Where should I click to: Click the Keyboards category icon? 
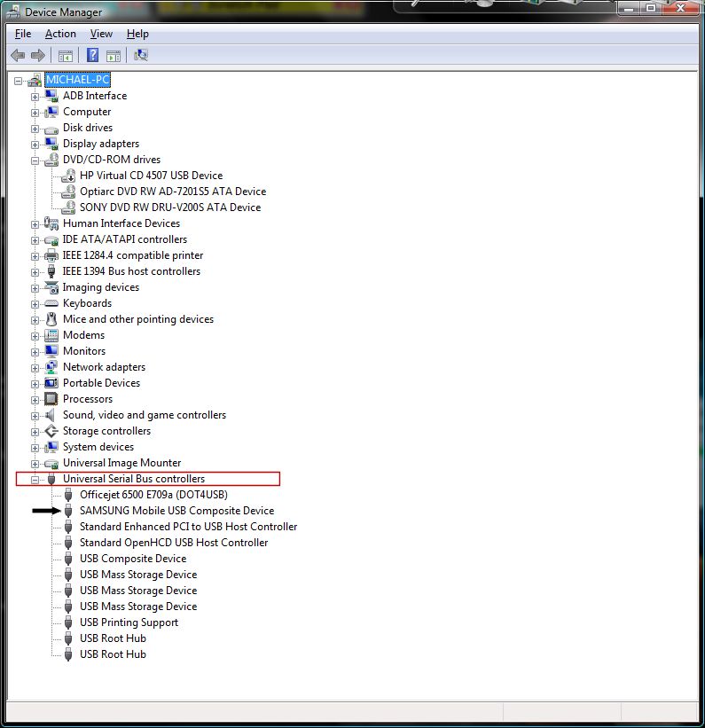[x=51, y=303]
